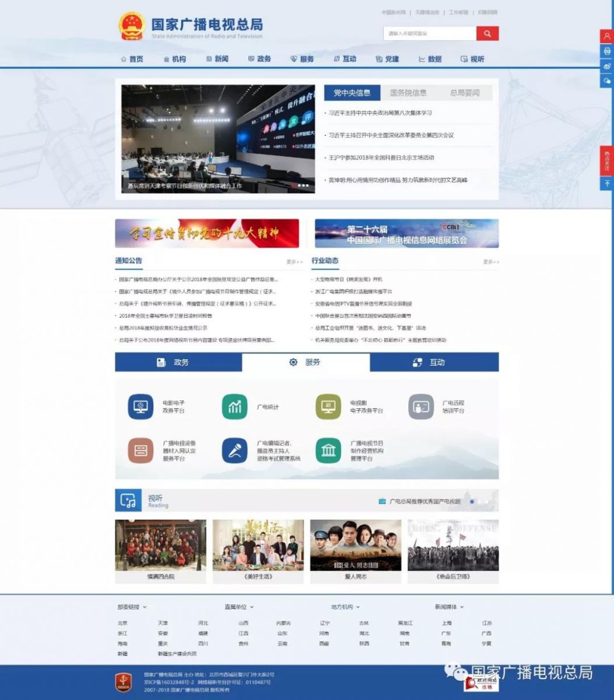
Task: Open the 第二十六届 CCBN exhibition banner
Action: 407,233
